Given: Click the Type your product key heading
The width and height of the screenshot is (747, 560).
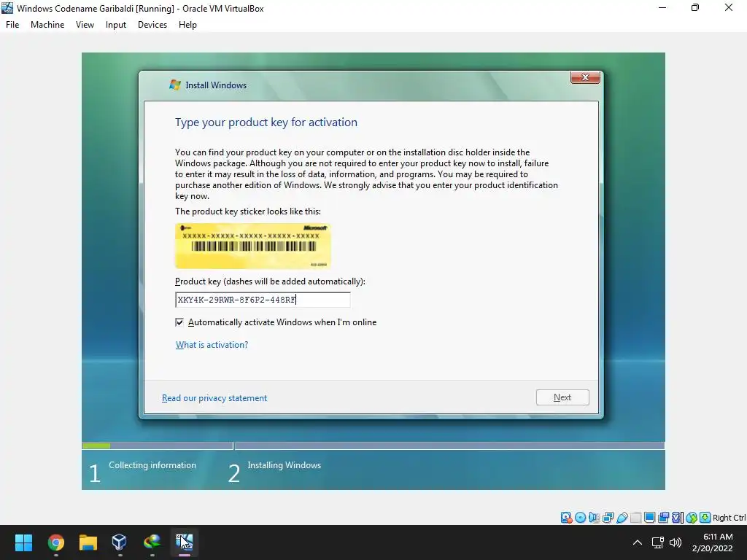Looking at the screenshot, I should [266, 122].
